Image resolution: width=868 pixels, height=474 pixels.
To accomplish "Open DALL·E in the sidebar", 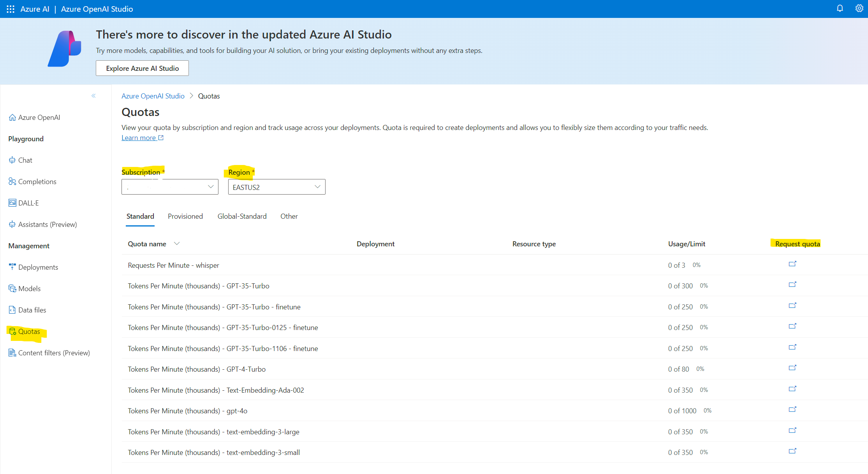I will [28, 203].
